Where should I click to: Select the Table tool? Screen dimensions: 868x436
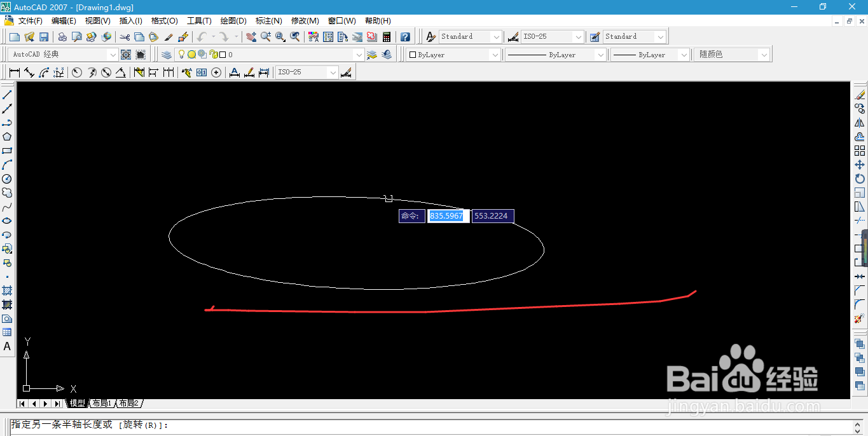point(7,332)
